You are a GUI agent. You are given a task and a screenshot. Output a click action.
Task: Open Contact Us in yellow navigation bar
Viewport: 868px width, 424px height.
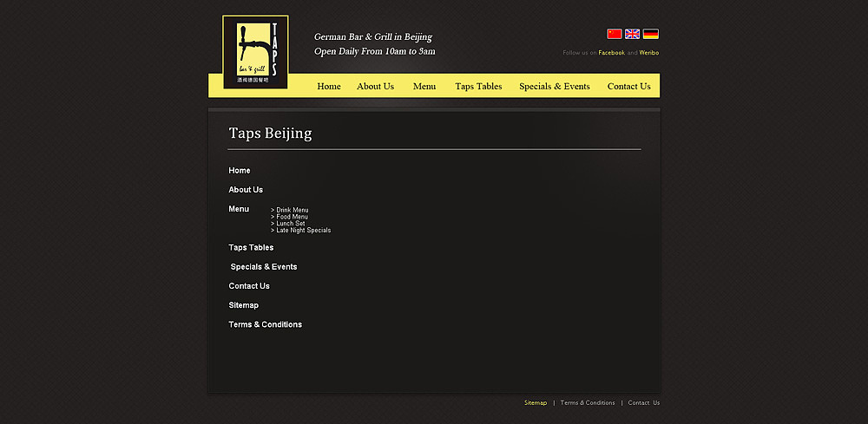[x=628, y=86]
